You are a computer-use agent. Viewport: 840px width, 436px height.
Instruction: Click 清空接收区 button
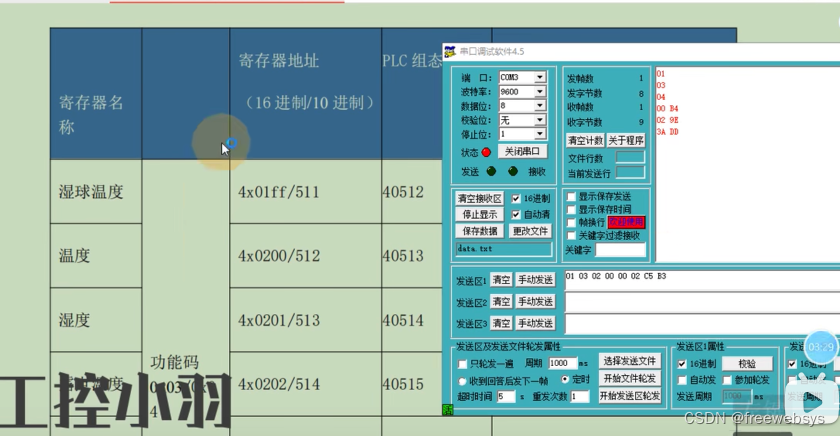pyautogui.click(x=479, y=199)
